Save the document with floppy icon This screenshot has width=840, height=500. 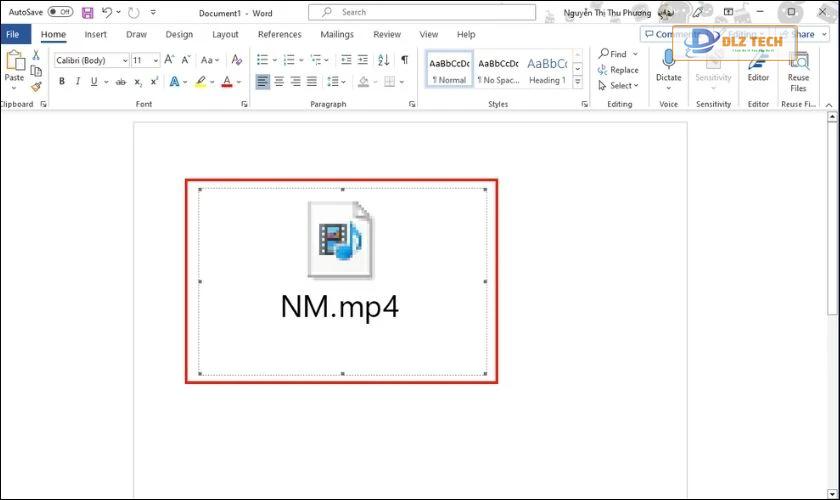87,12
